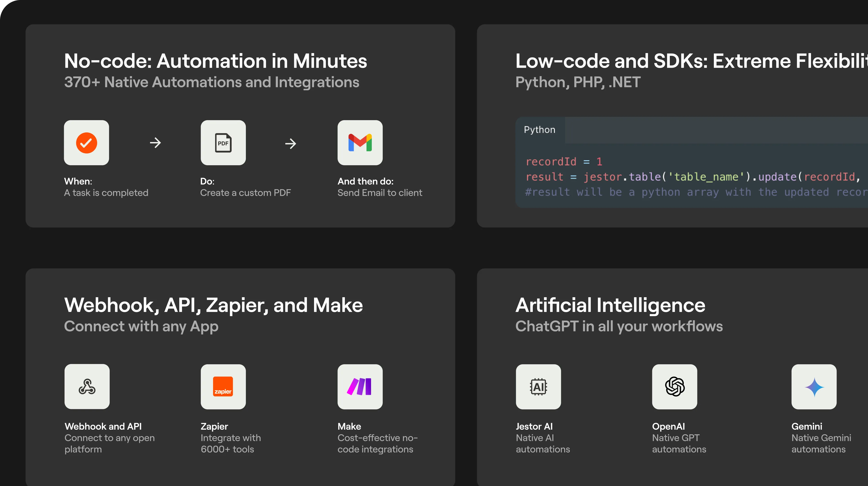
Task: Click the Gemini sparkle icon
Action: (x=814, y=387)
